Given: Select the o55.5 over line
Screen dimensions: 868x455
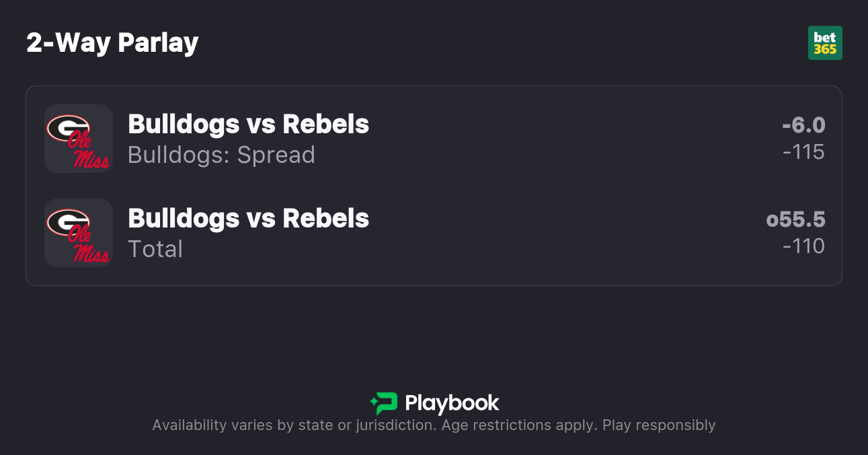Looking at the screenshot, I should [x=795, y=219].
